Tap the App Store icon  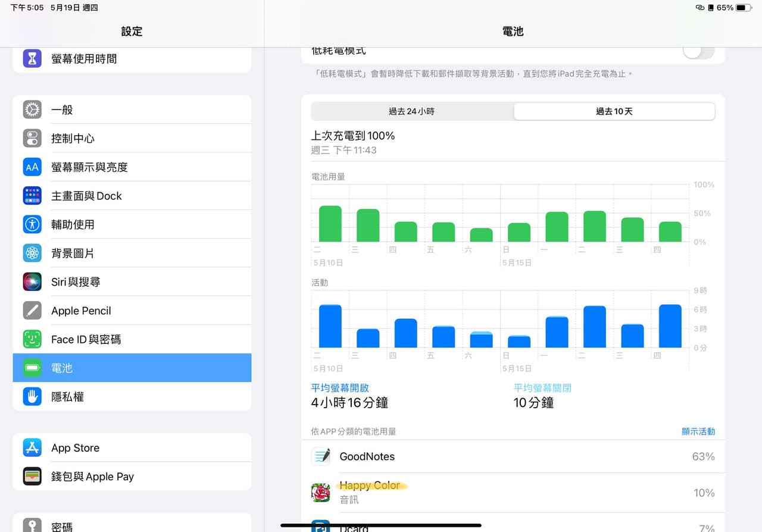32,447
